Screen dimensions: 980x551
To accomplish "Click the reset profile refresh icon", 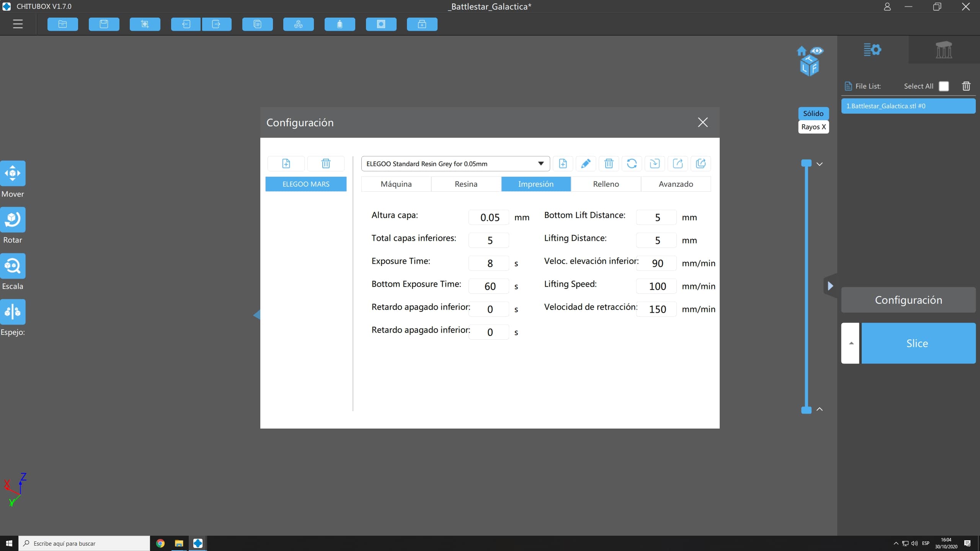I will click(x=632, y=164).
